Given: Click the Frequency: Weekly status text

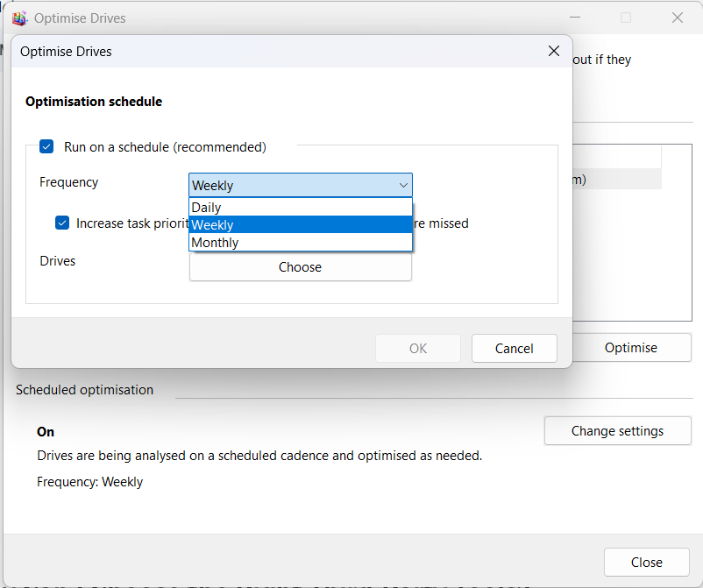Looking at the screenshot, I should coord(89,482).
